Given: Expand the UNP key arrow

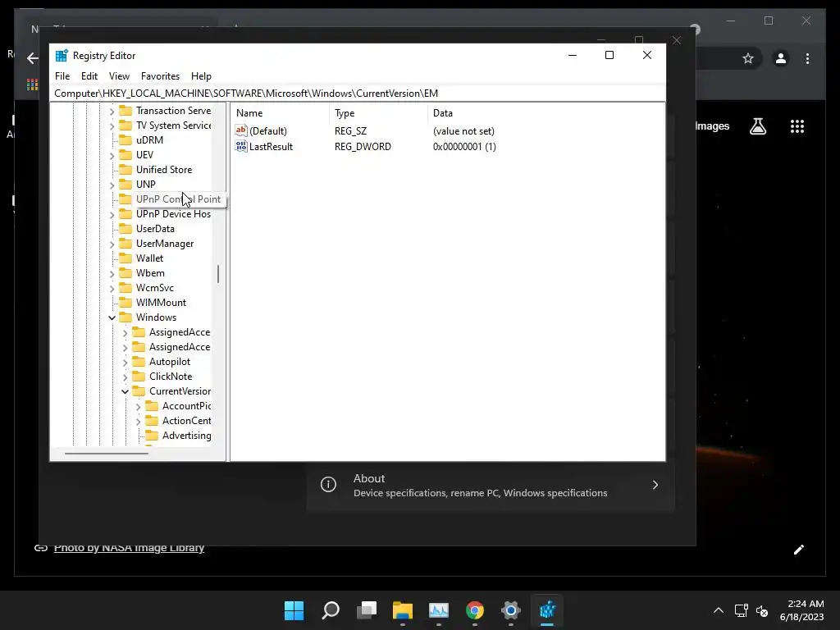Looking at the screenshot, I should point(112,185).
